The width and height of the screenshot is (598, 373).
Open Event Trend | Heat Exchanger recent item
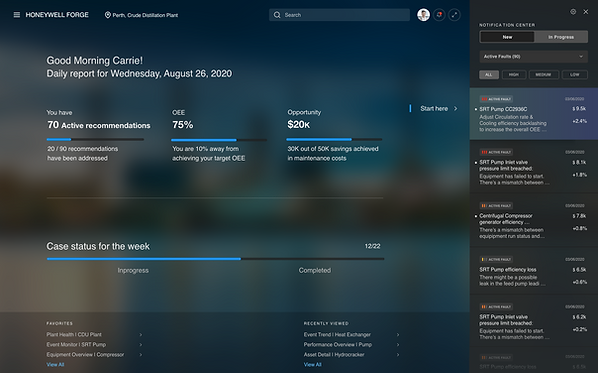(337, 334)
